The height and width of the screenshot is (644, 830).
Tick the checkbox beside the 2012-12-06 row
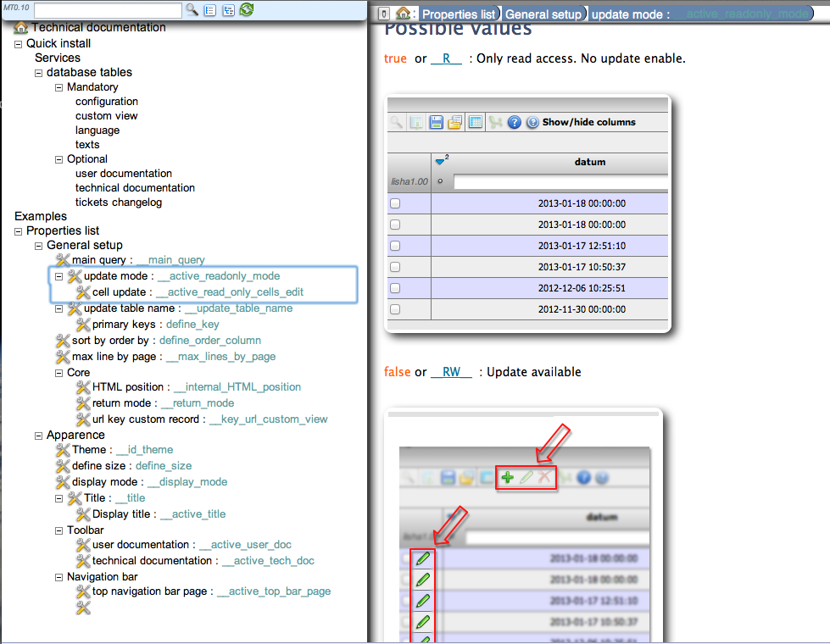tap(394, 287)
